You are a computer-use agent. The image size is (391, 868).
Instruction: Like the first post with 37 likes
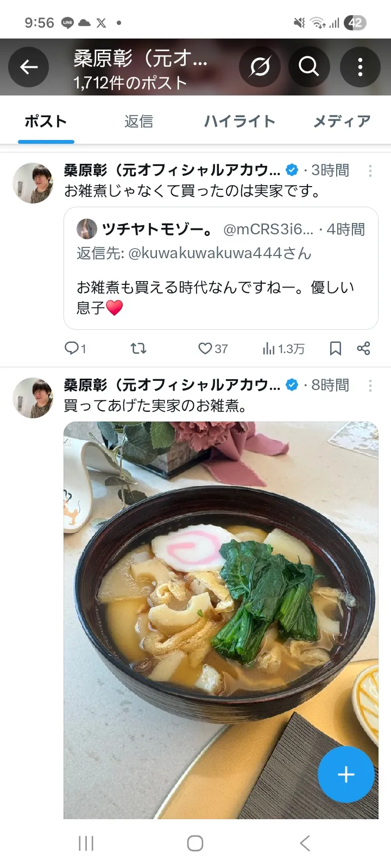point(212,348)
